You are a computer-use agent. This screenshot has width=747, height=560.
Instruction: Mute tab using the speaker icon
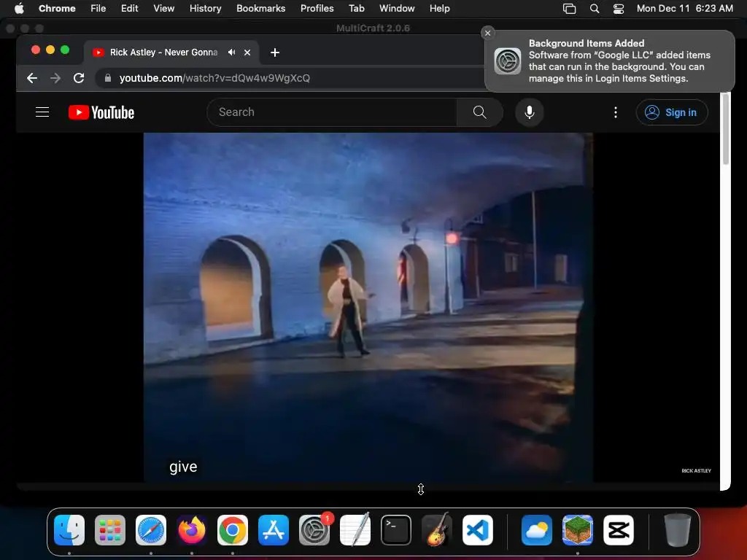pos(231,52)
